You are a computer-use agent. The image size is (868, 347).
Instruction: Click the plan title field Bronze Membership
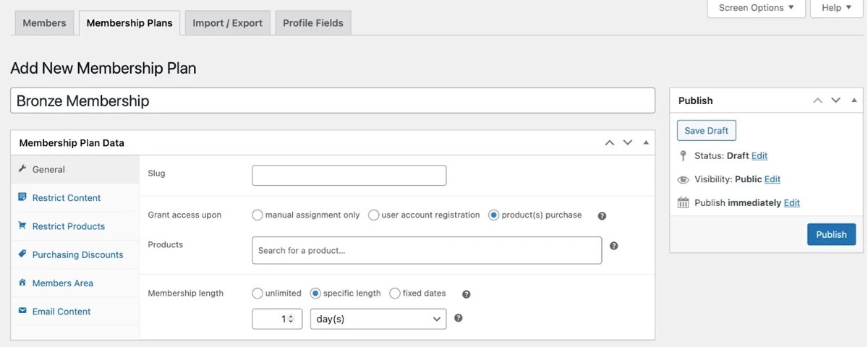point(333,100)
